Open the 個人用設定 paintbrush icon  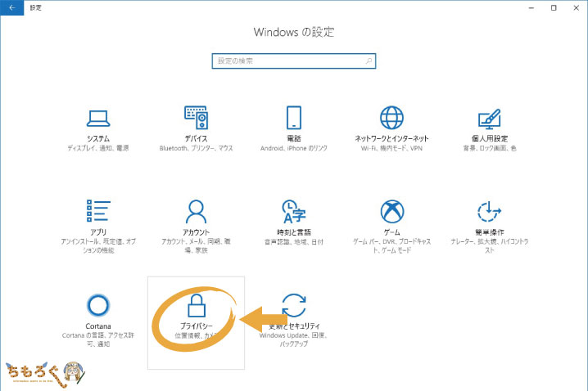[x=490, y=119]
